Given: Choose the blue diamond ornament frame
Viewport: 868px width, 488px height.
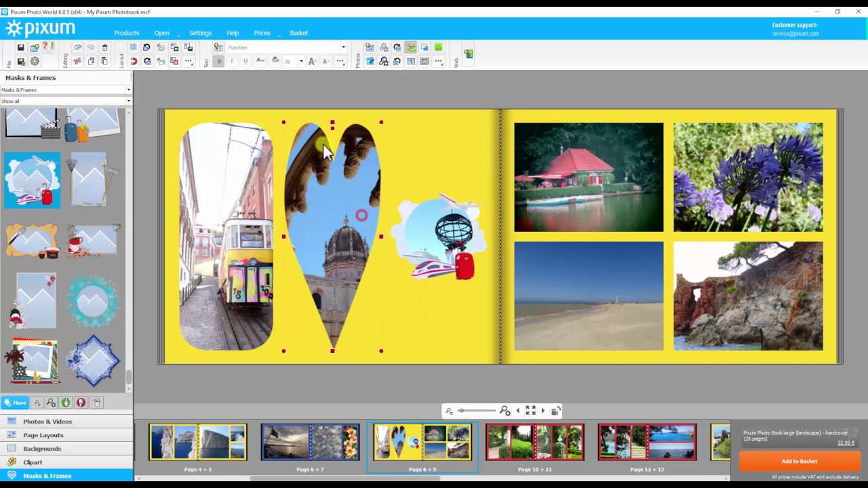Looking at the screenshot, I should pyautogui.click(x=93, y=361).
